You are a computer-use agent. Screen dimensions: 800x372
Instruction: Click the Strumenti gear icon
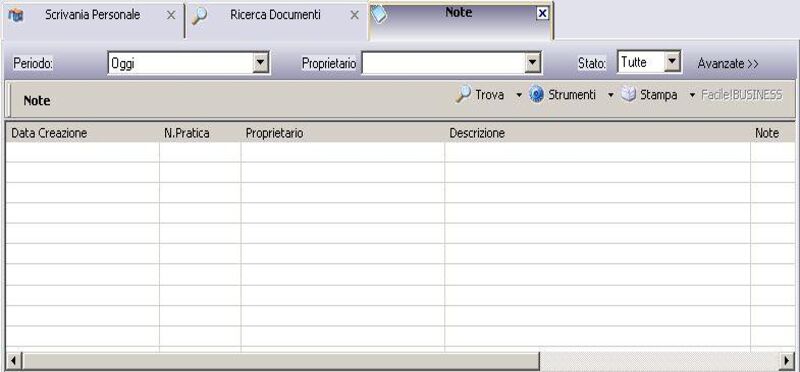536,94
